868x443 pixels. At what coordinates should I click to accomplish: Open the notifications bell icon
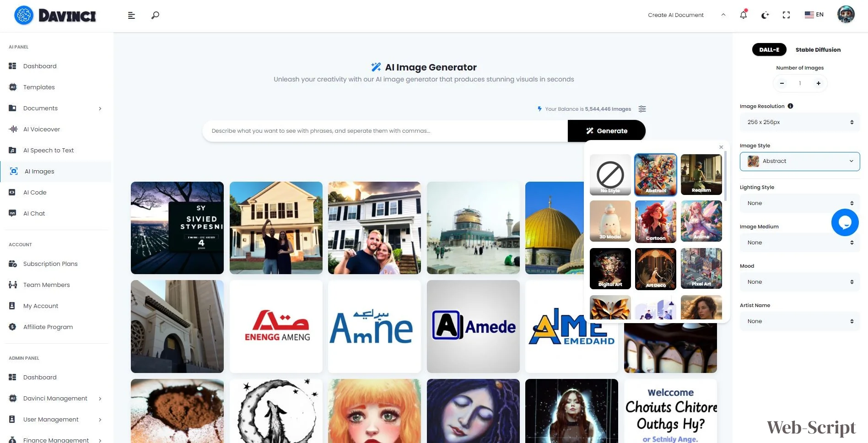click(x=744, y=15)
